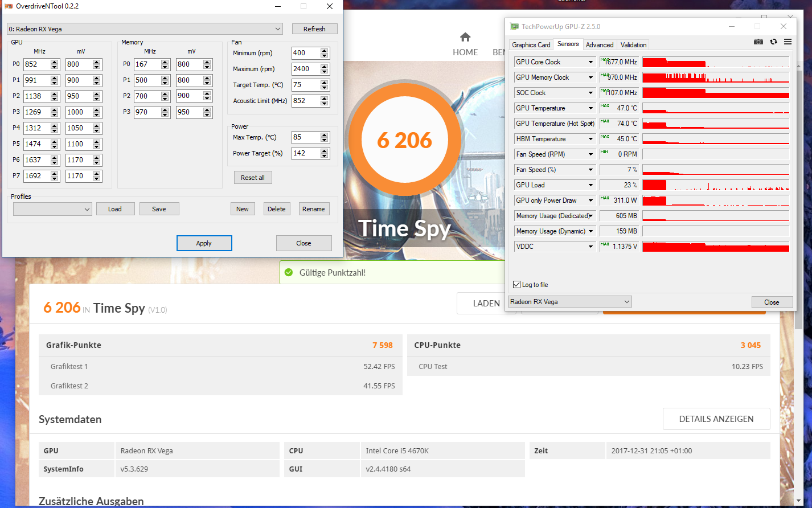Decrease Target Temp spinner down arrow
Viewport: 812px width, 508px height.
325,88
